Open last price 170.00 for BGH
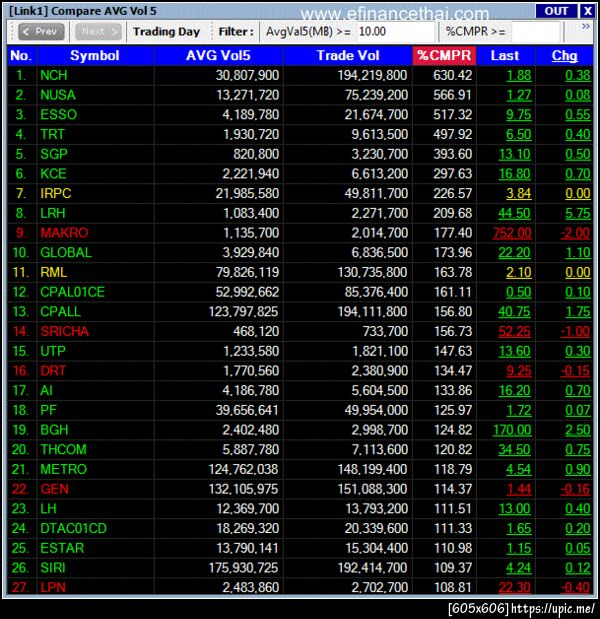The image size is (600, 619). click(512, 430)
